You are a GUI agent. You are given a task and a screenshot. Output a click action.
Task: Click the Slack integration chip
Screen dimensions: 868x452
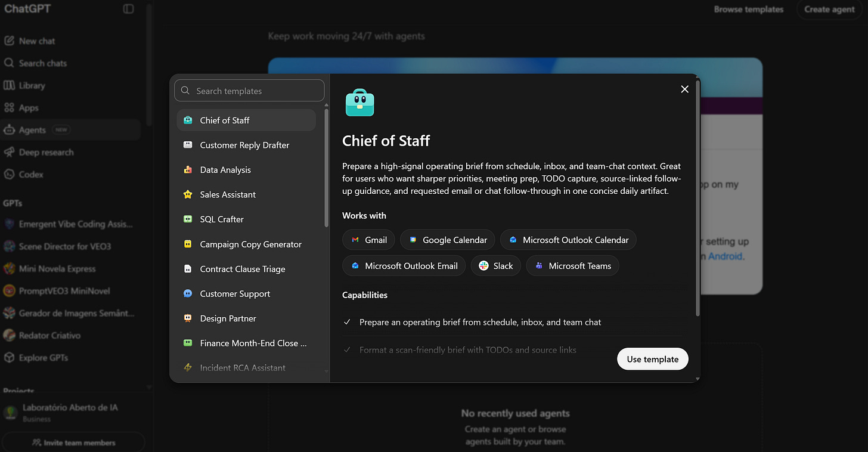tap(496, 266)
